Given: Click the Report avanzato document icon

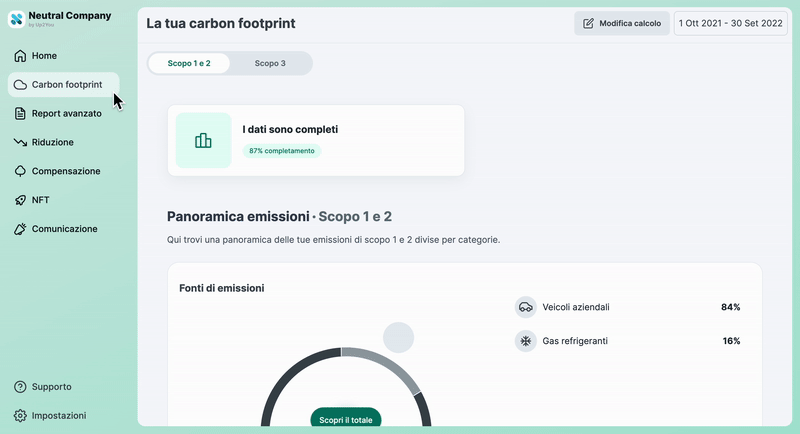Looking at the screenshot, I should pyautogui.click(x=20, y=114).
